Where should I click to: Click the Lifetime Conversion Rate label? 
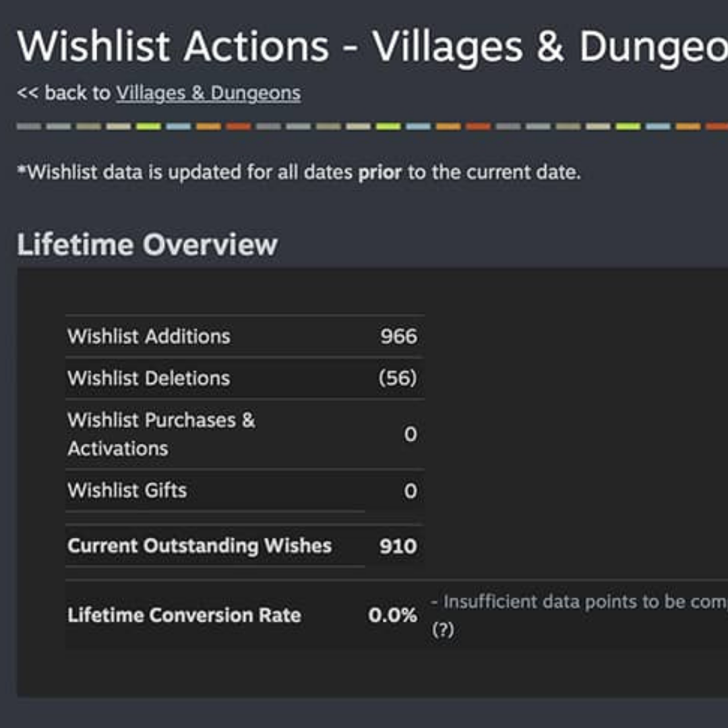pos(184,615)
